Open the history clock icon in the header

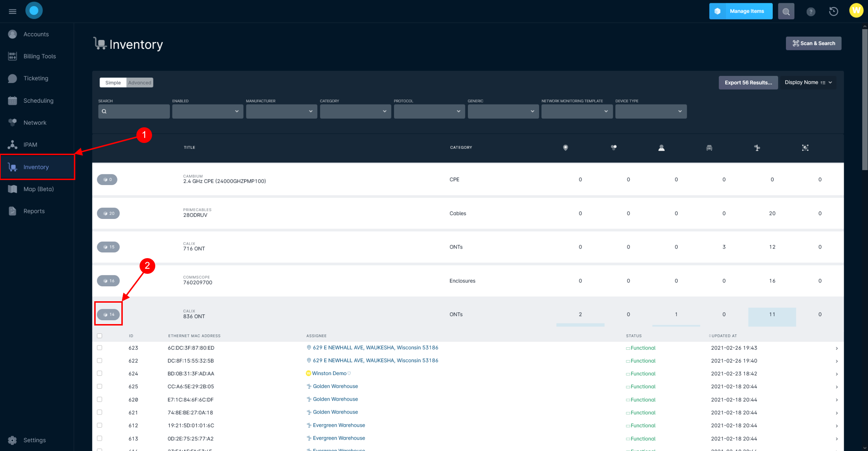(833, 11)
